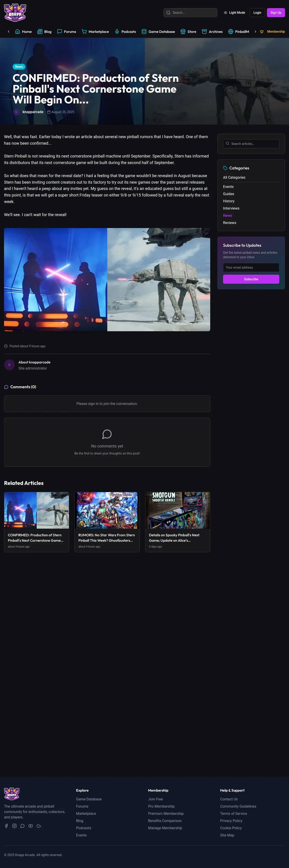Select the News category in the sidebar
Screen dimensions: 289x868
(x=227, y=216)
